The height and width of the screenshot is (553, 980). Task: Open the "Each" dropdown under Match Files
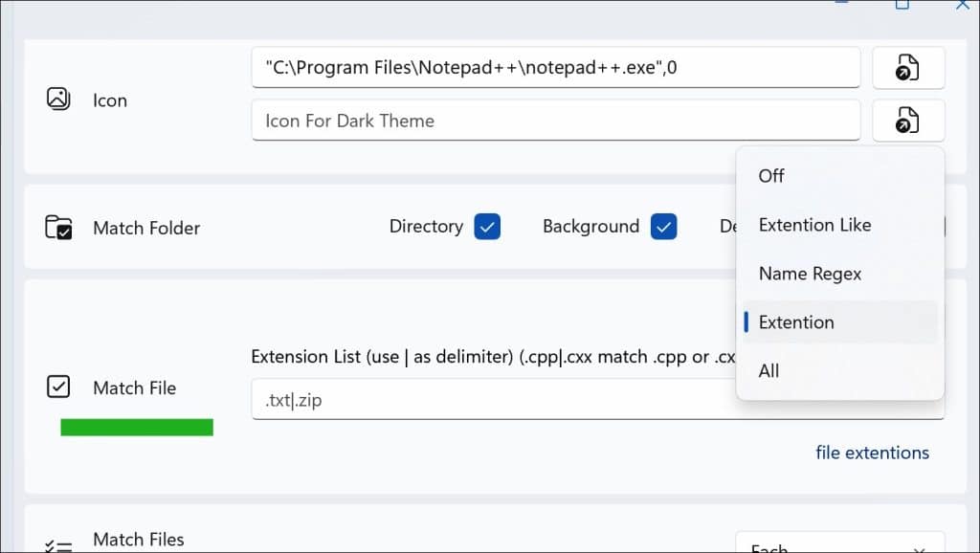click(x=838, y=545)
